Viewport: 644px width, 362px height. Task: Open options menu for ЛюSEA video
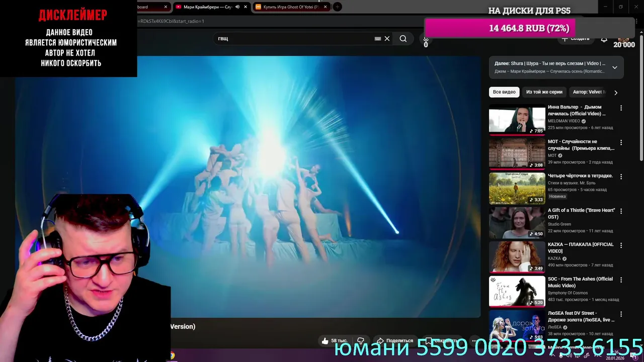(621, 314)
